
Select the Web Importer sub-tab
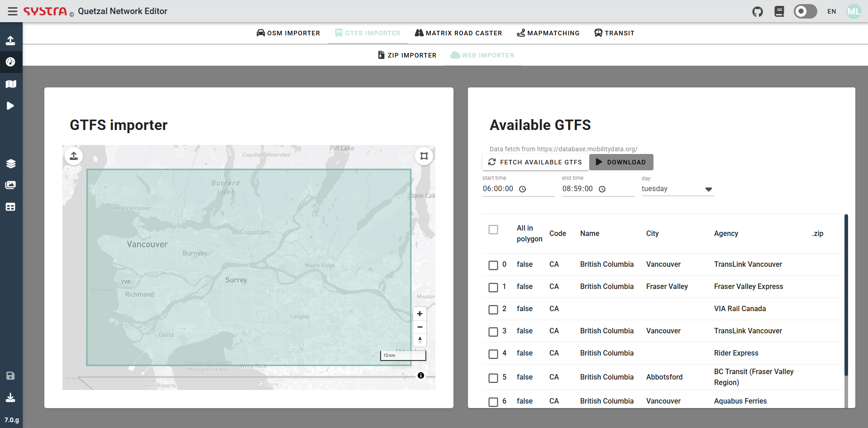482,55
